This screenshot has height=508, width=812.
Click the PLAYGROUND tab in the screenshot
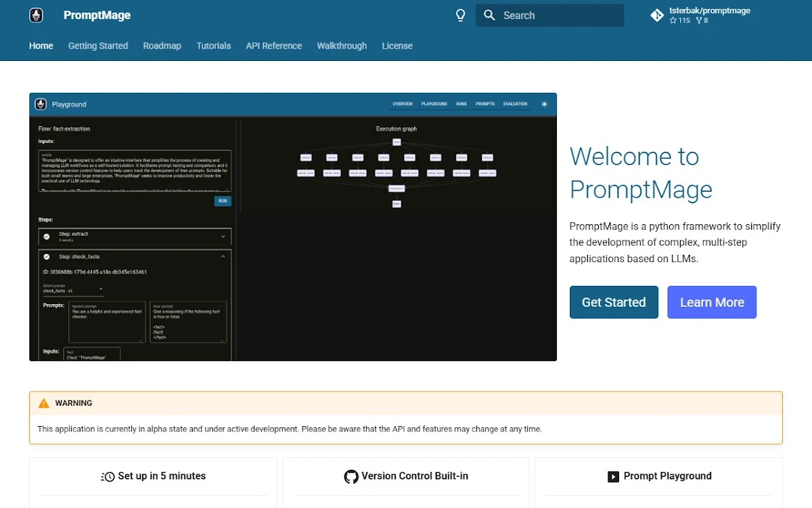[434, 104]
